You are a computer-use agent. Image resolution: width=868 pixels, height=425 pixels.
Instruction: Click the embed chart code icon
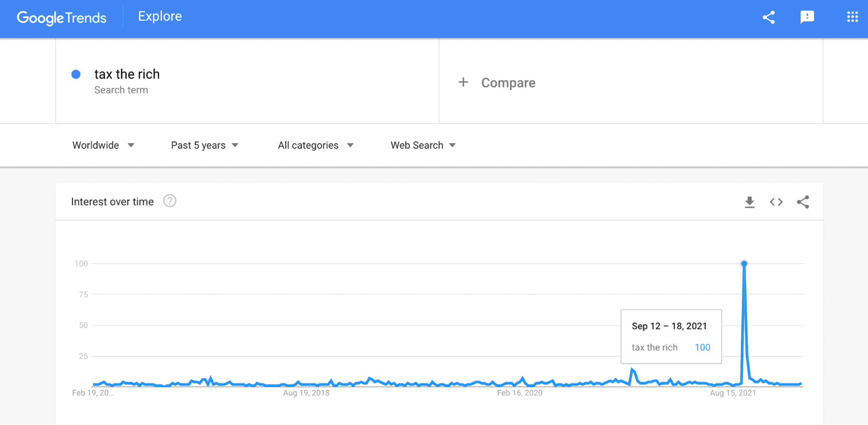(x=776, y=202)
